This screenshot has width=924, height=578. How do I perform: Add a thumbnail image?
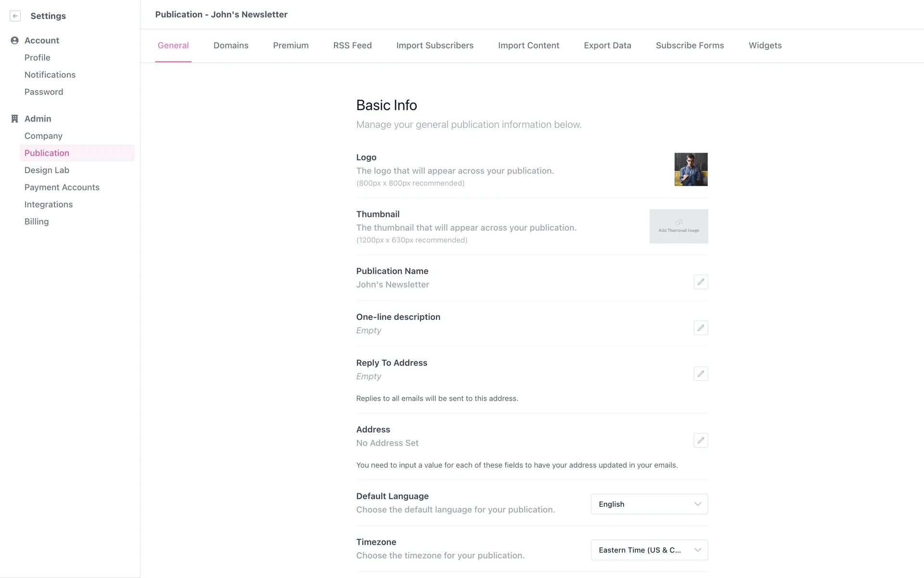(x=679, y=226)
